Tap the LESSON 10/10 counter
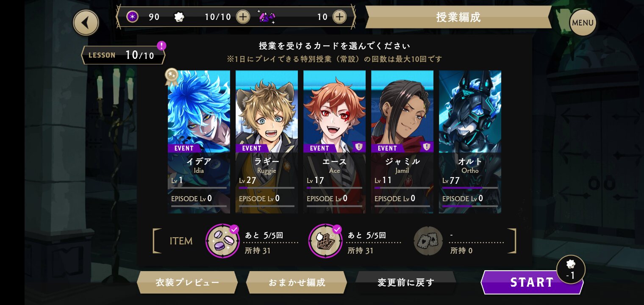This screenshot has width=644, height=305. click(123, 55)
